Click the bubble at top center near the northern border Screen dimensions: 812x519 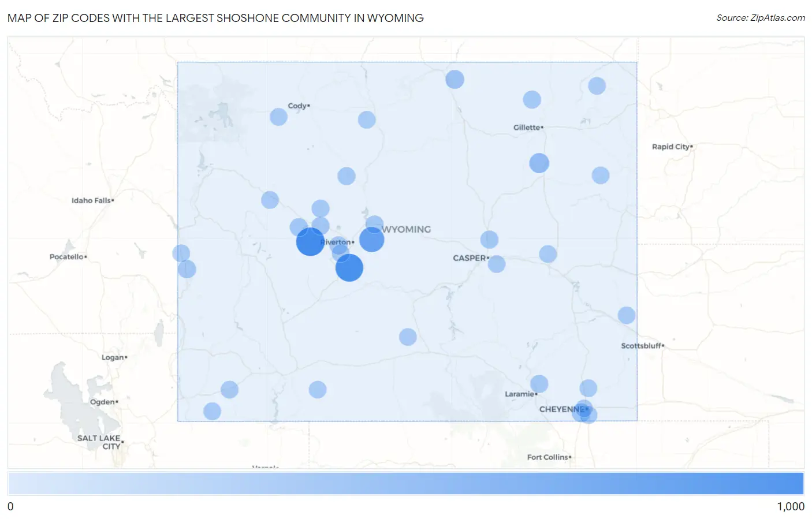pos(455,79)
